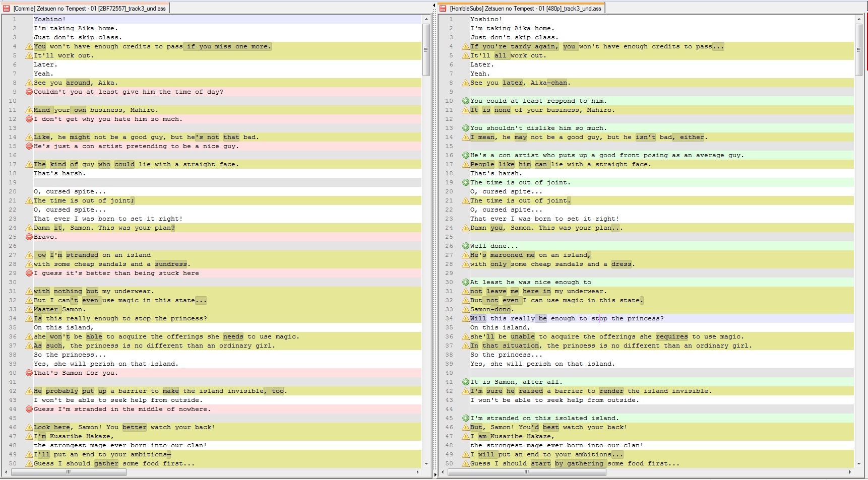Switch to the HorribleSubs Zetsuen no Tempest tab
The height and width of the screenshot is (480, 868).
pyautogui.click(x=521, y=8)
